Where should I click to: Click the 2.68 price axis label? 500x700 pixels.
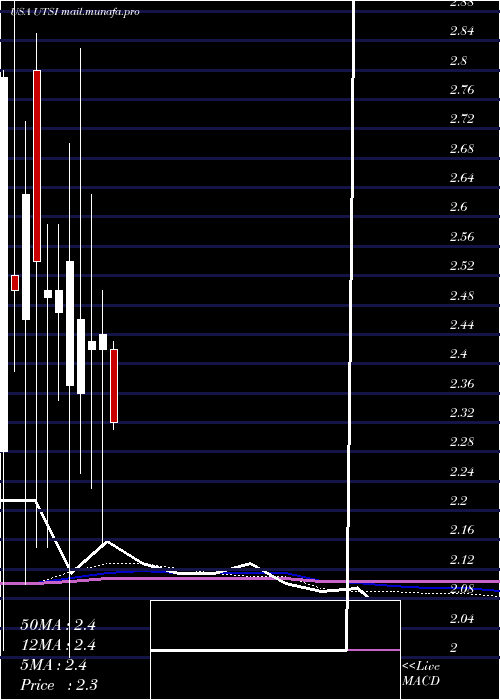[462, 149]
